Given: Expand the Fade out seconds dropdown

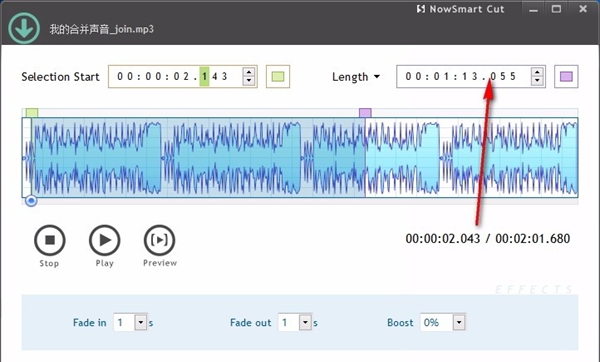Looking at the screenshot, I should pos(305,323).
